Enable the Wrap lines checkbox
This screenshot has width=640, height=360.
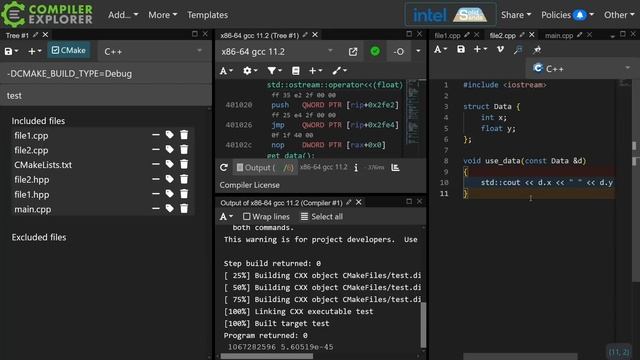(x=246, y=216)
